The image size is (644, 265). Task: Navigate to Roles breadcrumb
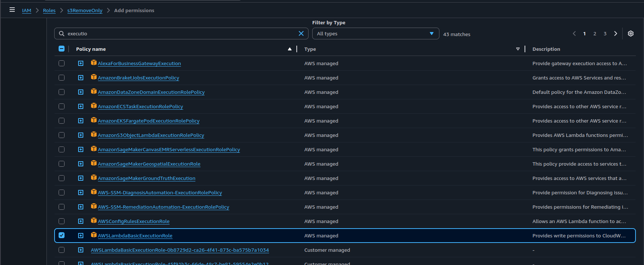coord(49,10)
